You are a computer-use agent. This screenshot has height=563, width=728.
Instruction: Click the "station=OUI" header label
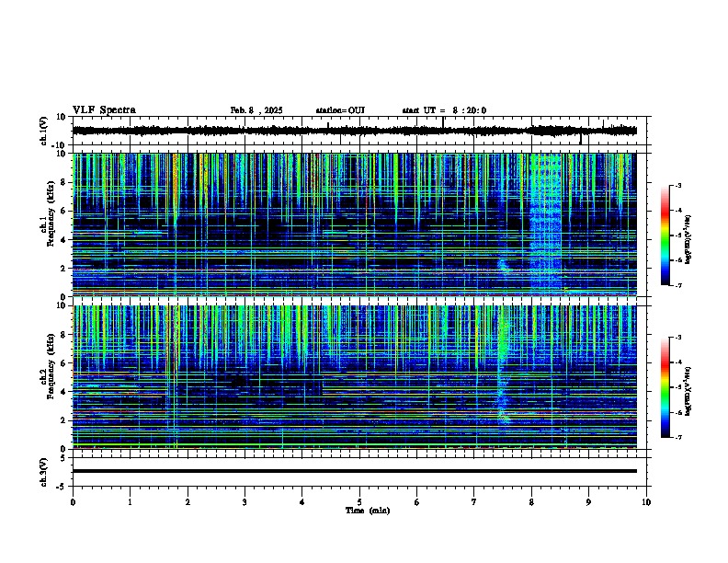click(340, 110)
